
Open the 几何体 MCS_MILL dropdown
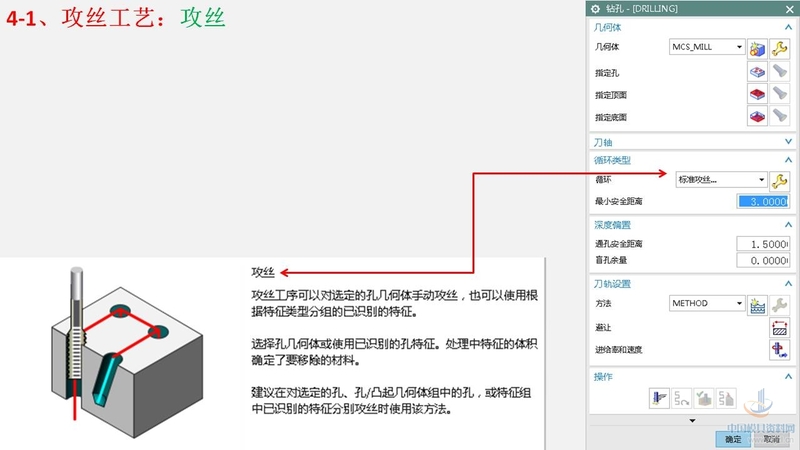click(707, 47)
